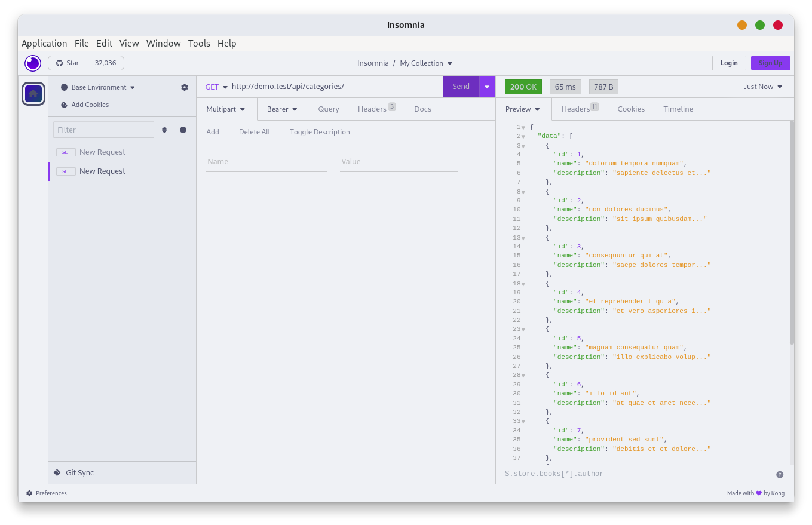Open the Tools menu
Viewport: 812px width, 525px height.
(199, 44)
